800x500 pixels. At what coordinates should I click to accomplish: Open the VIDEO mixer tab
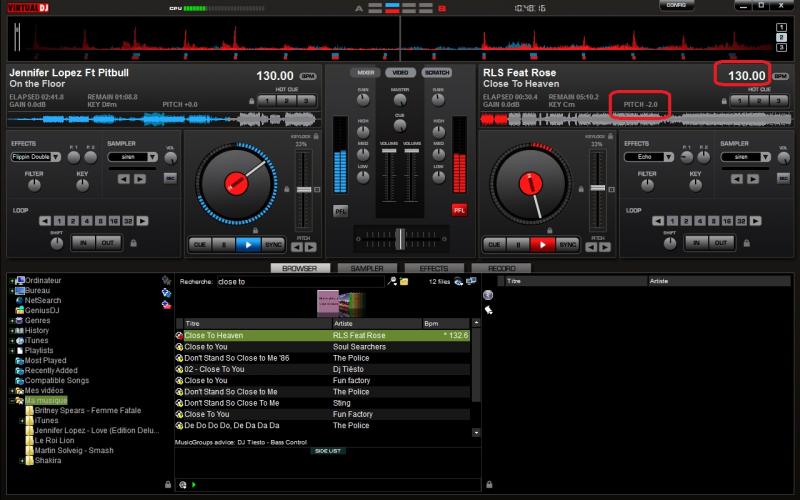pos(399,73)
